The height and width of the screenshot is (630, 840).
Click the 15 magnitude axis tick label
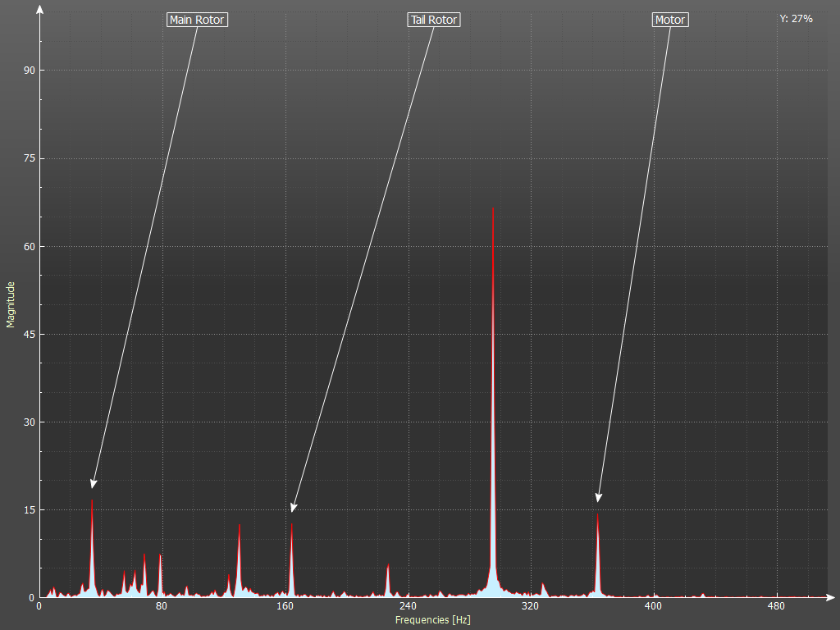pos(29,510)
